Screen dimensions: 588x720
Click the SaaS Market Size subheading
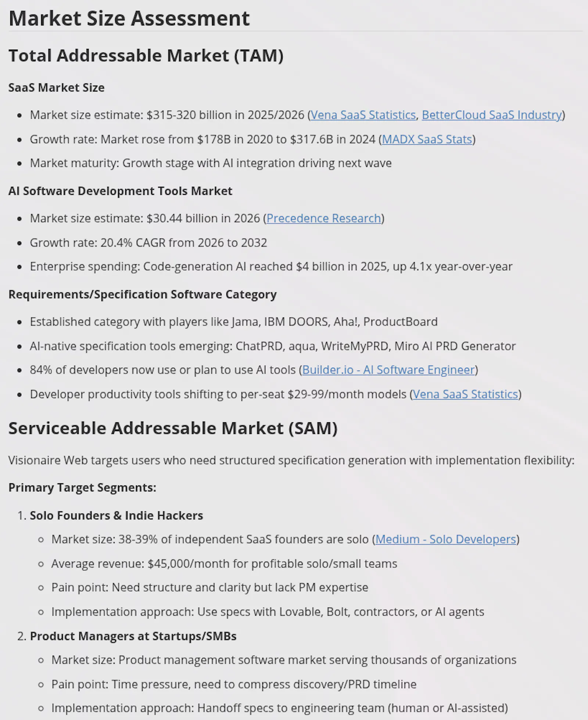pyautogui.click(x=57, y=87)
